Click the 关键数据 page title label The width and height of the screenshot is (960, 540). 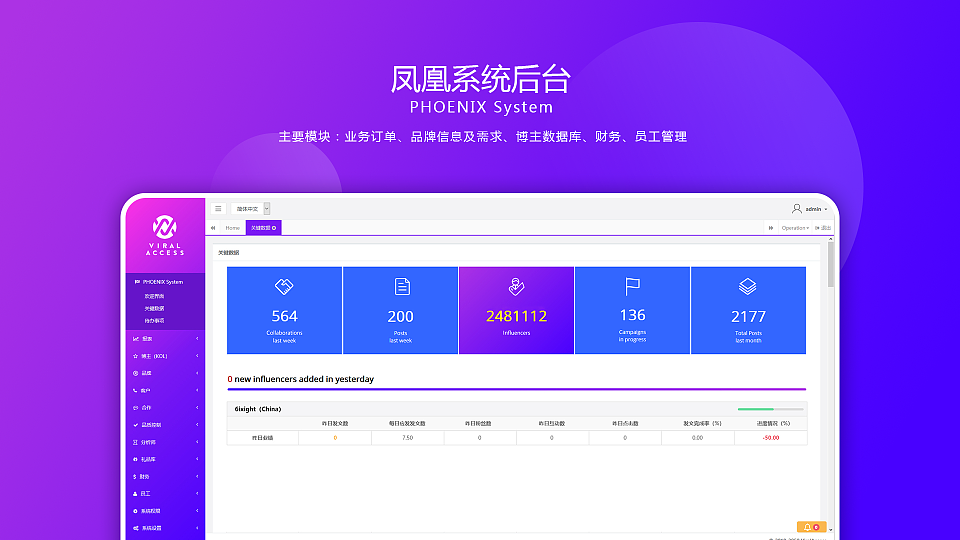point(229,252)
